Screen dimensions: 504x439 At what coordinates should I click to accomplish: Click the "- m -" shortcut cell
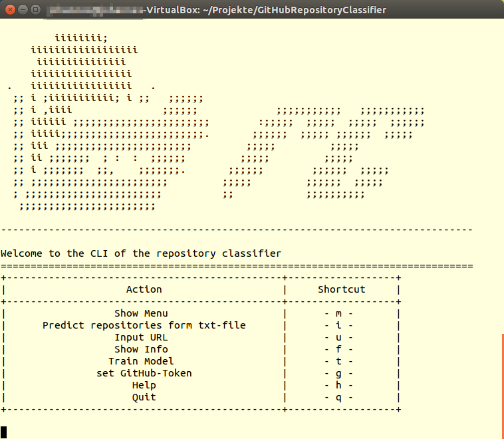[338, 313]
